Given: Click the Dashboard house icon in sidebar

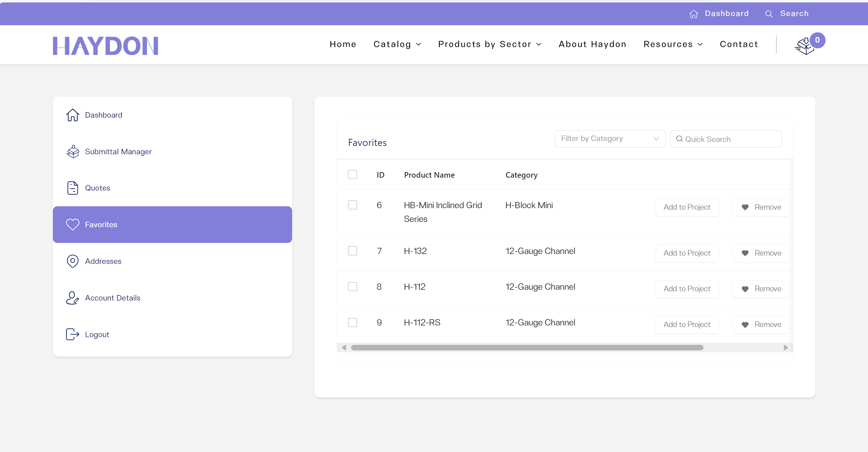Looking at the screenshot, I should point(73,115).
